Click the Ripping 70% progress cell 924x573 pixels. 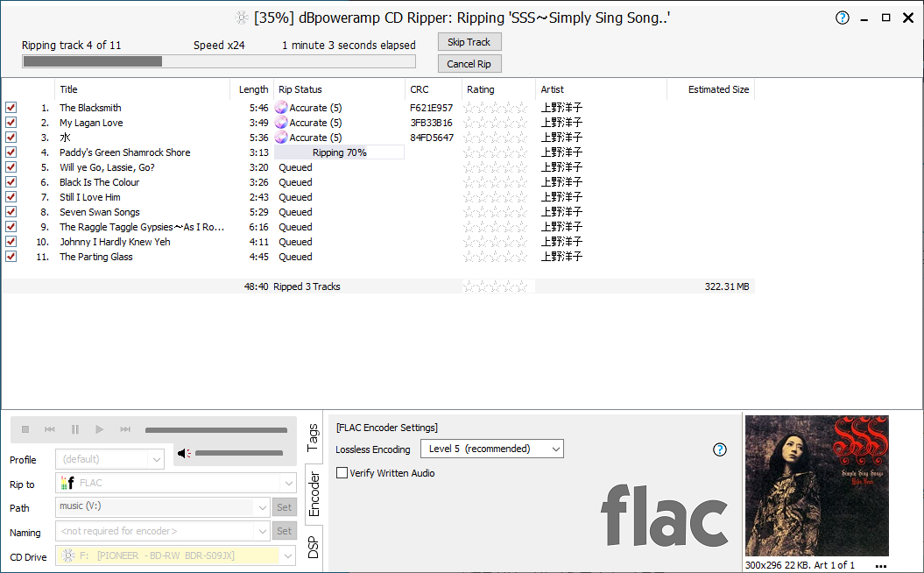pos(340,152)
